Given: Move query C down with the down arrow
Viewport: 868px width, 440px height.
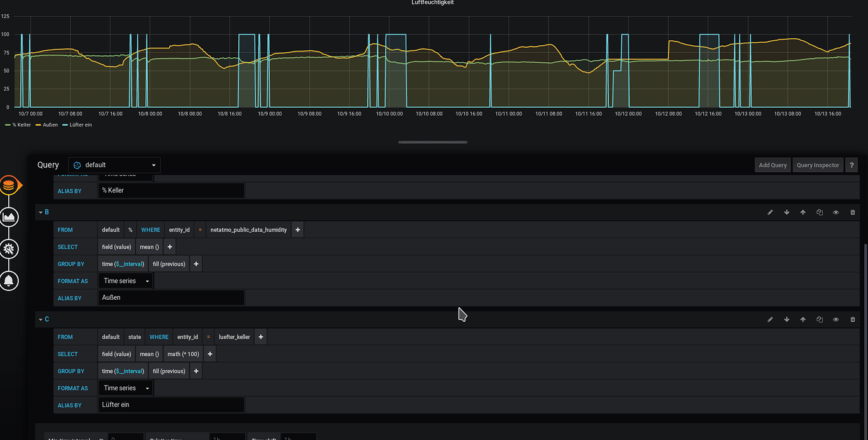Looking at the screenshot, I should pos(786,319).
